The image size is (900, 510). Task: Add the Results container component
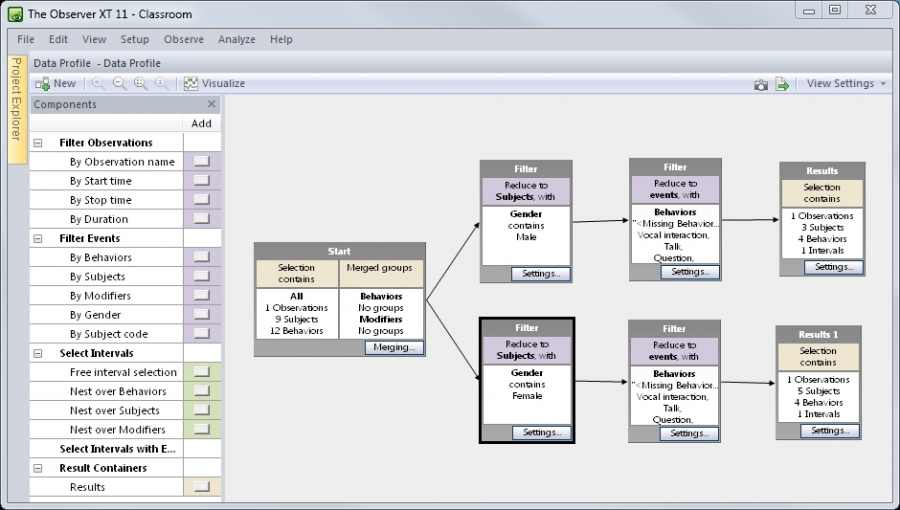point(202,487)
